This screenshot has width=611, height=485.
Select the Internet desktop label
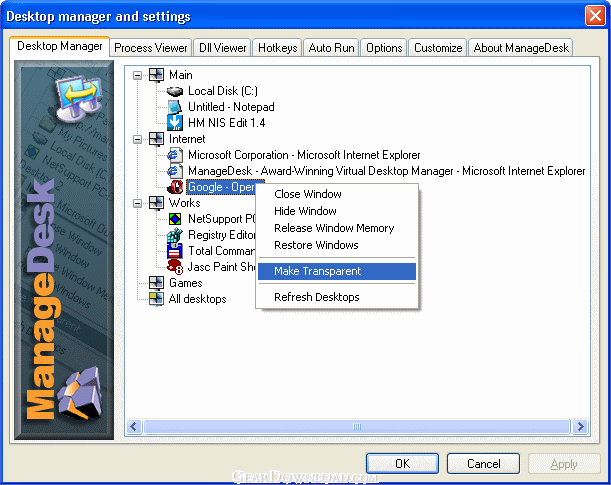(x=187, y=139)
